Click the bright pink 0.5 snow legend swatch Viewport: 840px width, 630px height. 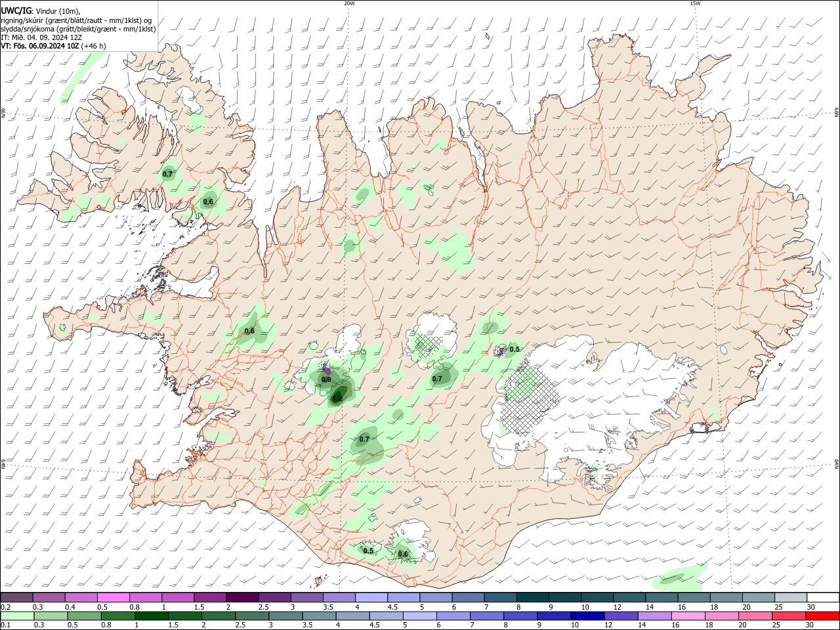(114, 597)
